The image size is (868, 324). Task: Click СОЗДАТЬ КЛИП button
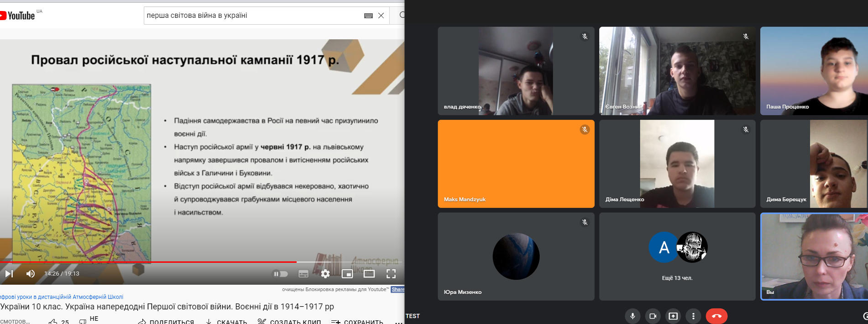289,321
